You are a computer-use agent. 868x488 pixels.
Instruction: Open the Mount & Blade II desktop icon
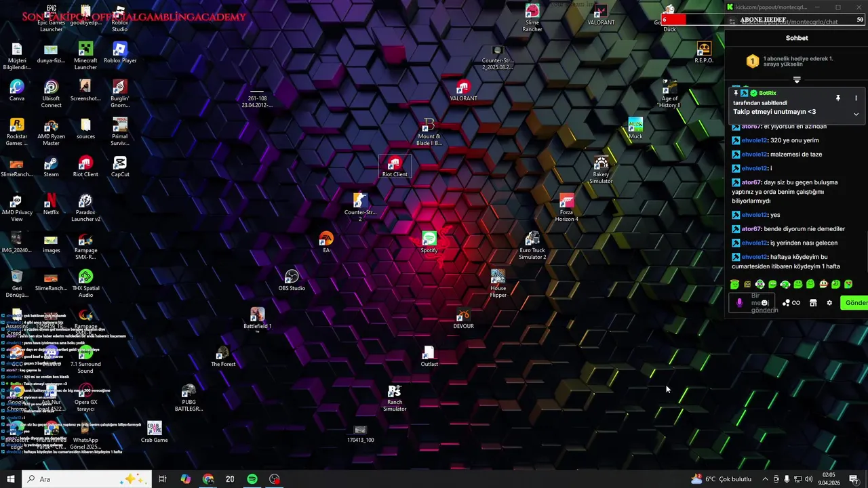(429, 132)
